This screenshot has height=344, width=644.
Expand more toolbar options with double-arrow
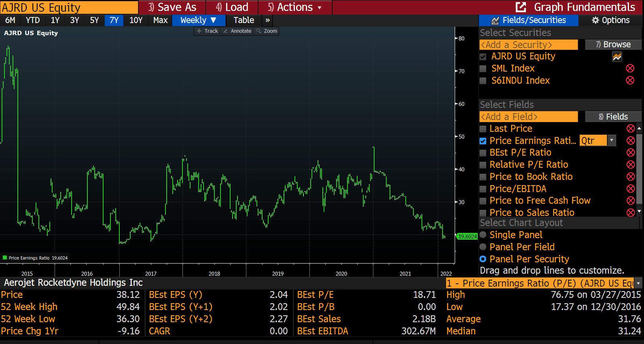click(x=267, y=20)
